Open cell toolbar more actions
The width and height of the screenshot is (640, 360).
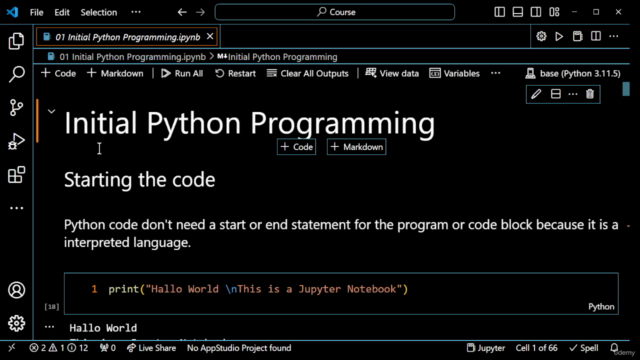(x=573, y=94)
